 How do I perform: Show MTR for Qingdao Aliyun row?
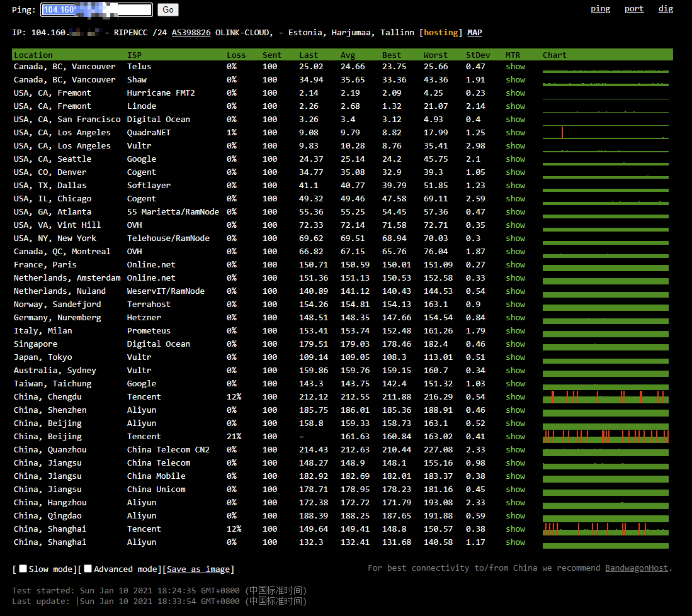coord(515,517)
